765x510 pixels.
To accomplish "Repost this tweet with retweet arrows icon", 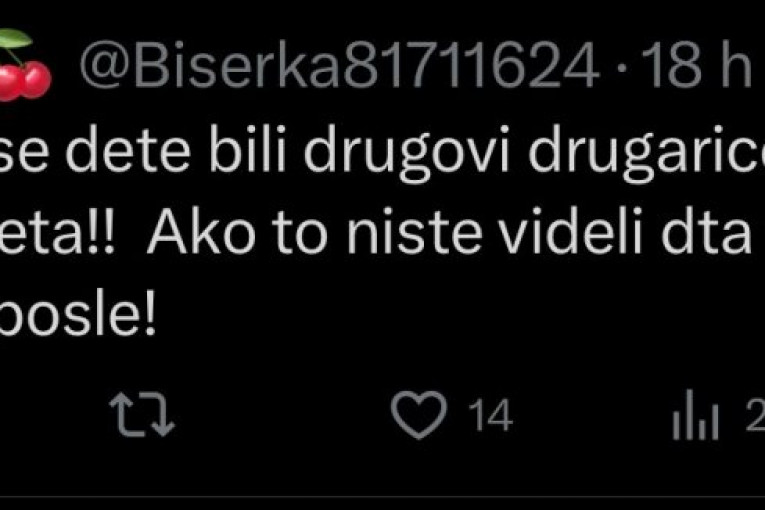I will point(142,415).
